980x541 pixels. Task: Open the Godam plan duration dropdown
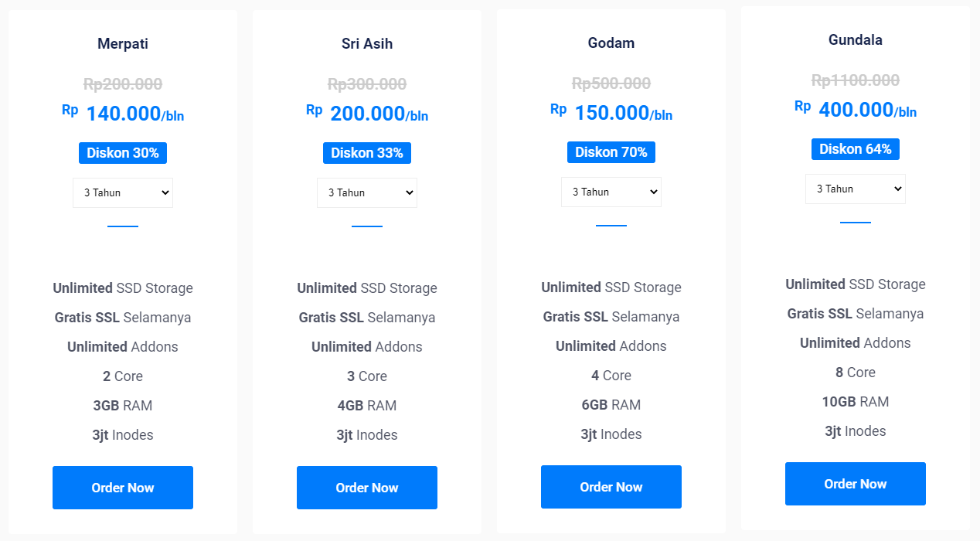point(611,192)
